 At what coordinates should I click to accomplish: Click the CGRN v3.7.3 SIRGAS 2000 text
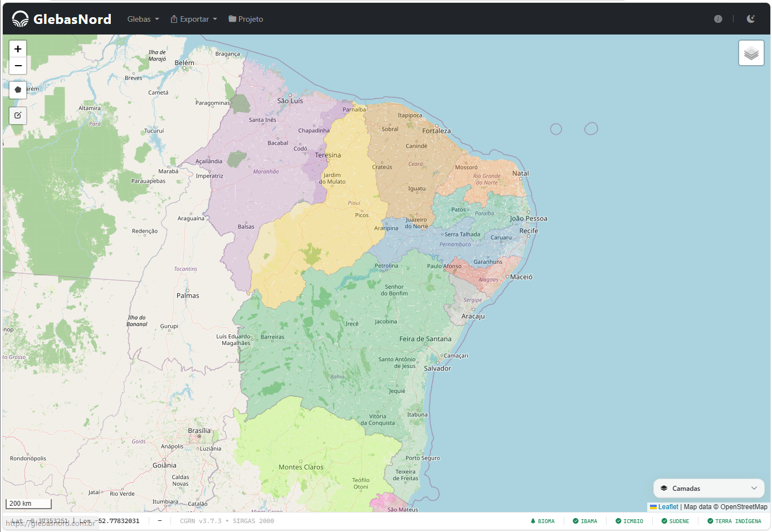pyautogui.click(x=227, y=521)
